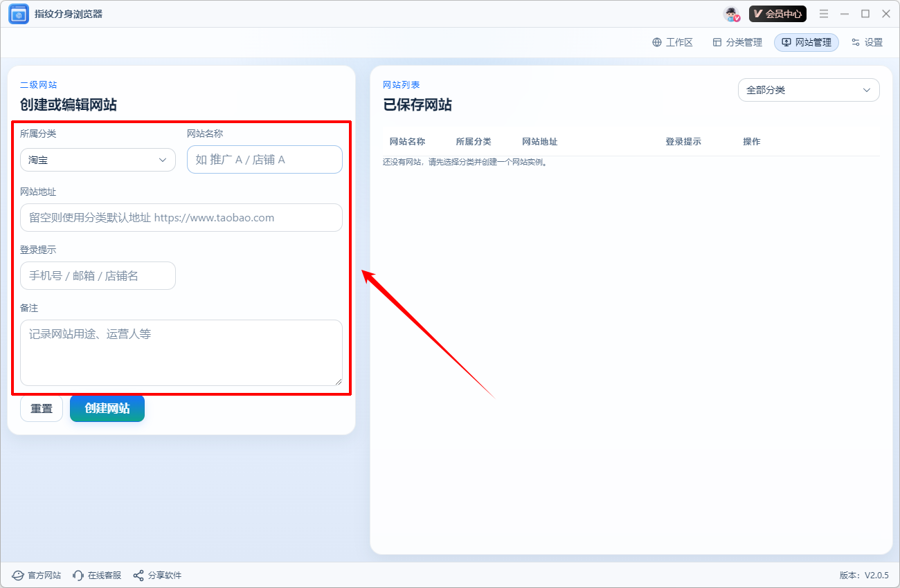
Task: Click the 创建网站 button
Action: (x=107, y=408)
